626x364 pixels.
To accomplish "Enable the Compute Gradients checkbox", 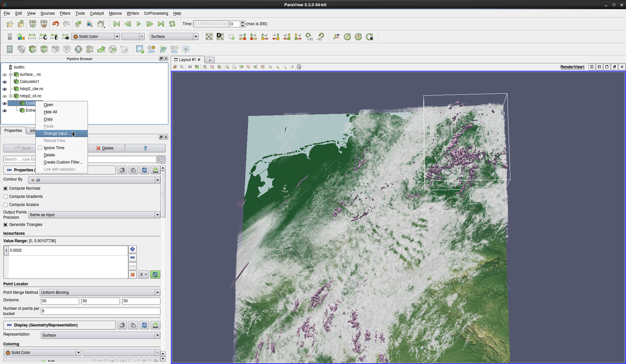I will 6,197.
